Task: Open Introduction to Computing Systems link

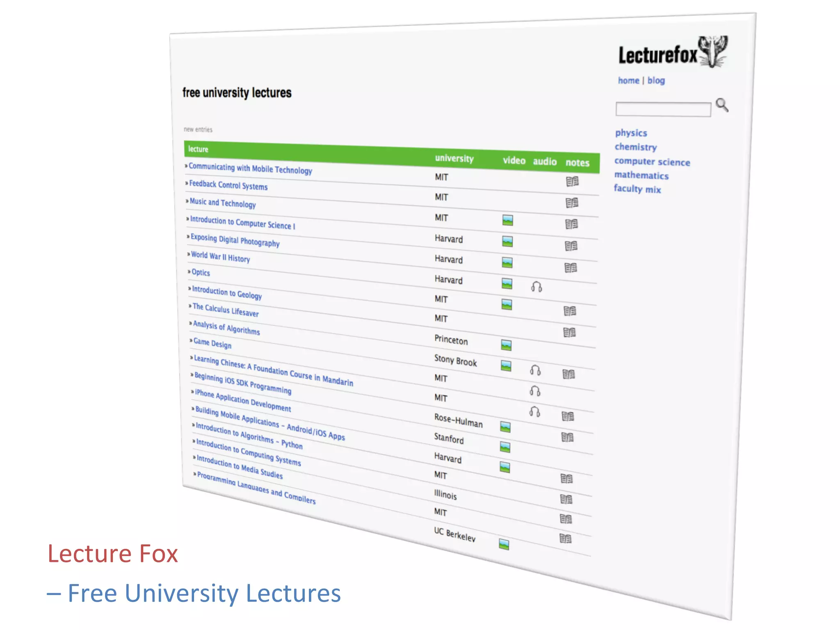Action: pyautogui.click(x=249, y=452)
